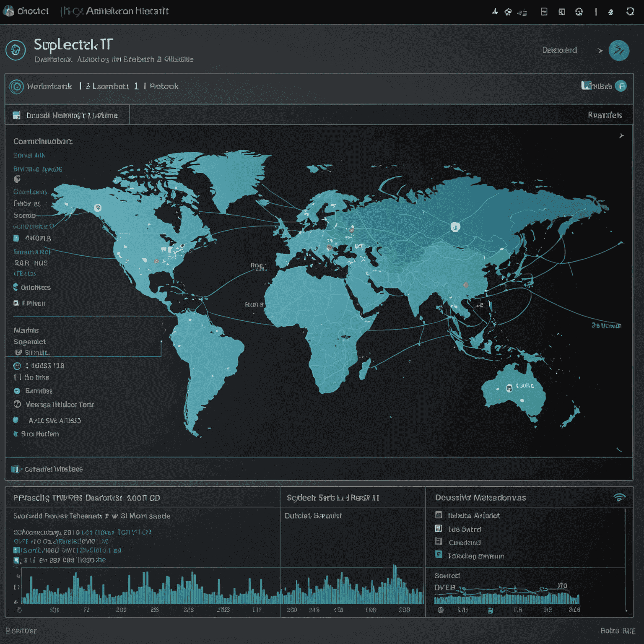Click the map pin over central Russia

point(455,227)
